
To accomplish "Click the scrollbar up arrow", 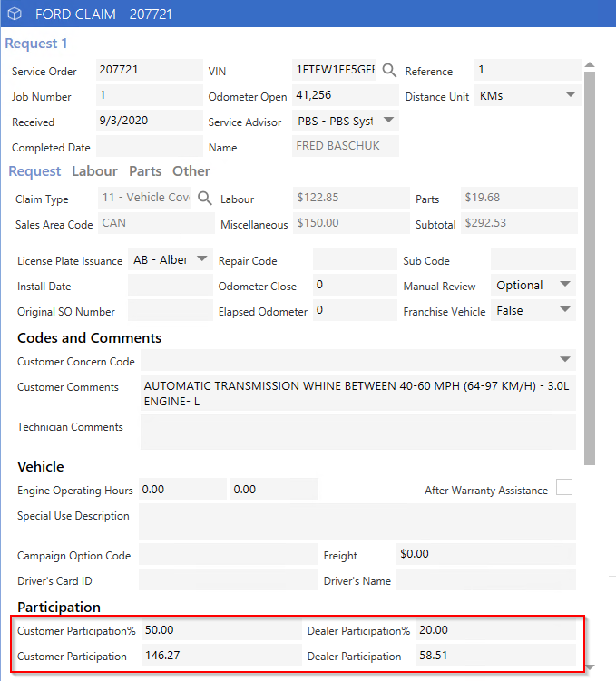I will [x=590, y=65].
